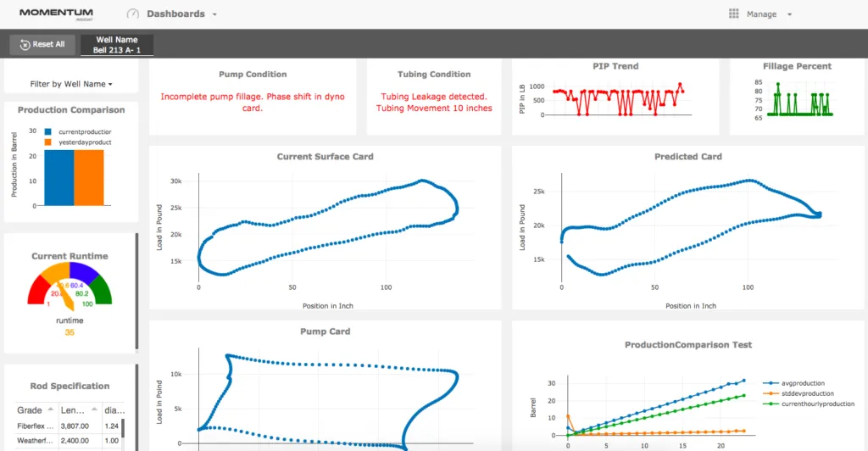Click the Momentum logo
Viewport: 868px width, 451px height.
click(x=56, y=14)
